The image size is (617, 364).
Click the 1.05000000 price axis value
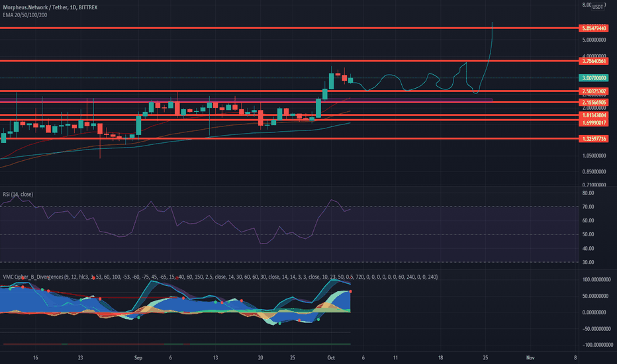click(594, 156)
